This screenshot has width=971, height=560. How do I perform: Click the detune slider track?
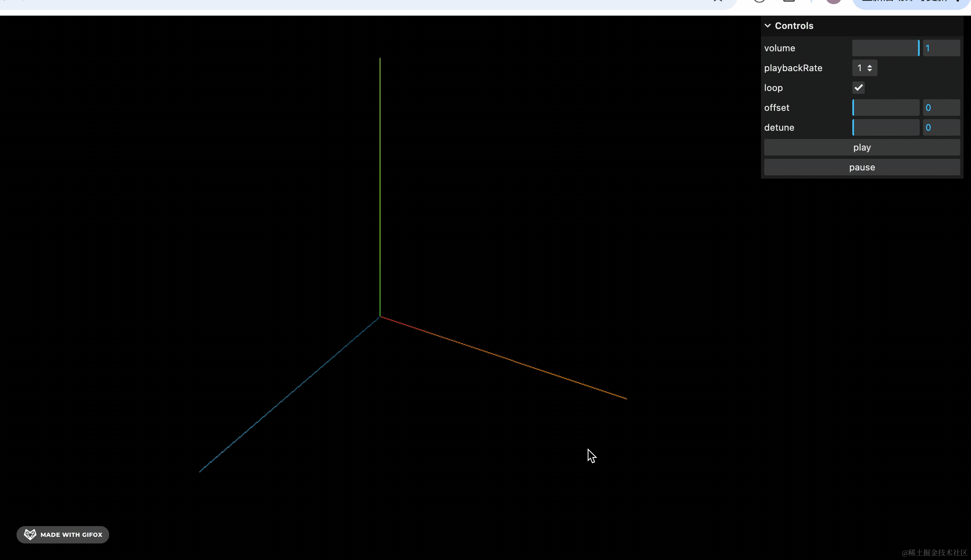coord(886,127)
